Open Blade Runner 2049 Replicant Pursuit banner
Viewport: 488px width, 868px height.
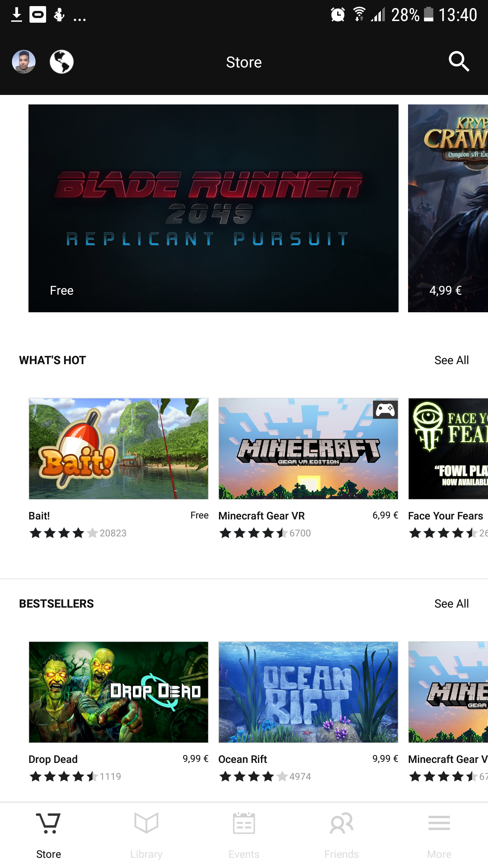tap(213, 208)
